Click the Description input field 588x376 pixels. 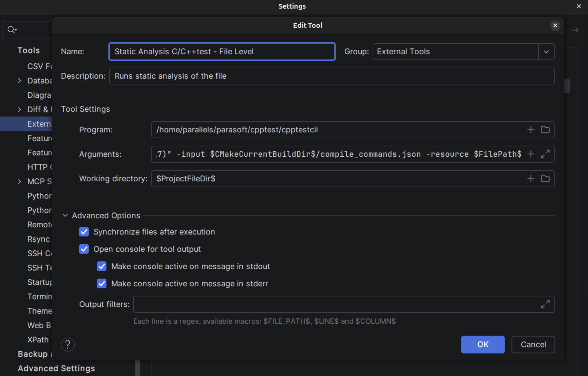coord(332,76)
